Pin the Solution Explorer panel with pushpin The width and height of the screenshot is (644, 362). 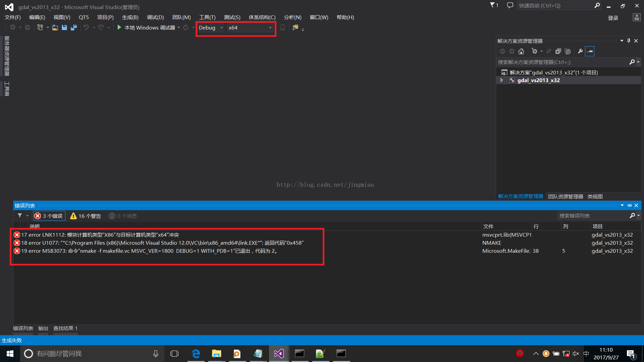coord(629,41)
